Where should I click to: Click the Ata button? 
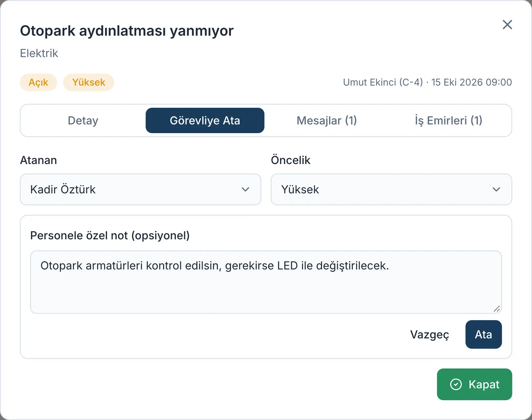pyautogui.click(x=483, y=334)
